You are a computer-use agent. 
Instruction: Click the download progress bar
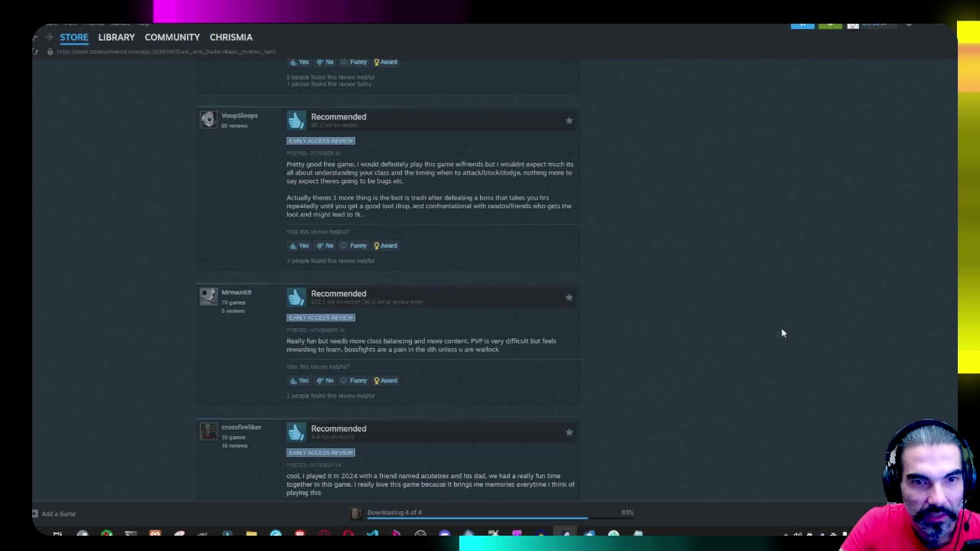(x=501, y=519)
